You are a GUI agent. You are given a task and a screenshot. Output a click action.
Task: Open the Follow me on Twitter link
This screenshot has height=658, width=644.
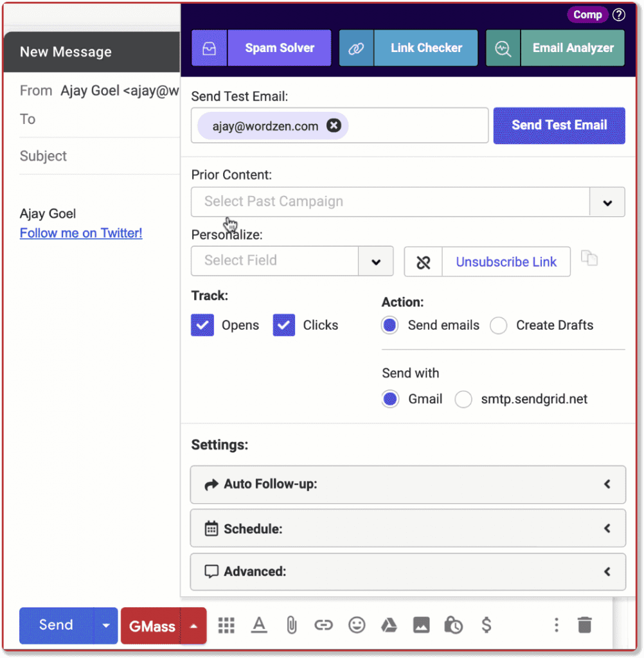(81, 233)
